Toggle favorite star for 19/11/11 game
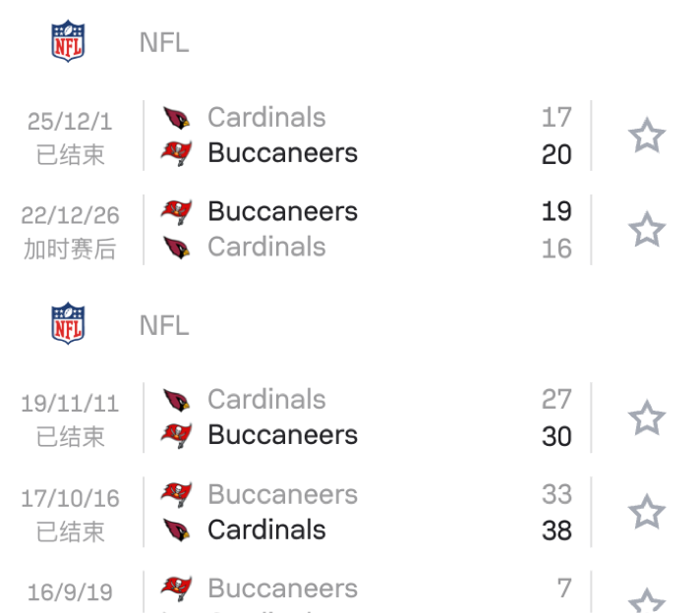This screenshot has width=700, height=613. (x=646, y=418)
